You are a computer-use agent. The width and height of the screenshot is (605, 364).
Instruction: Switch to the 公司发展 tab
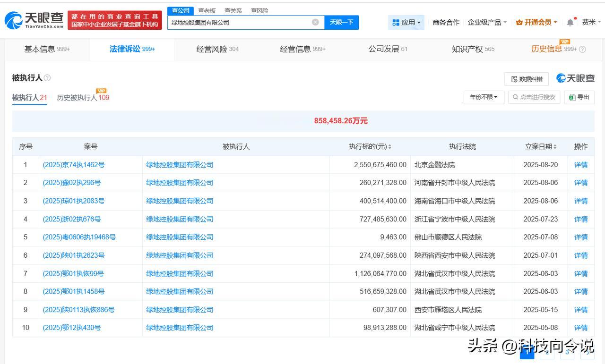(x=388, y=49)
